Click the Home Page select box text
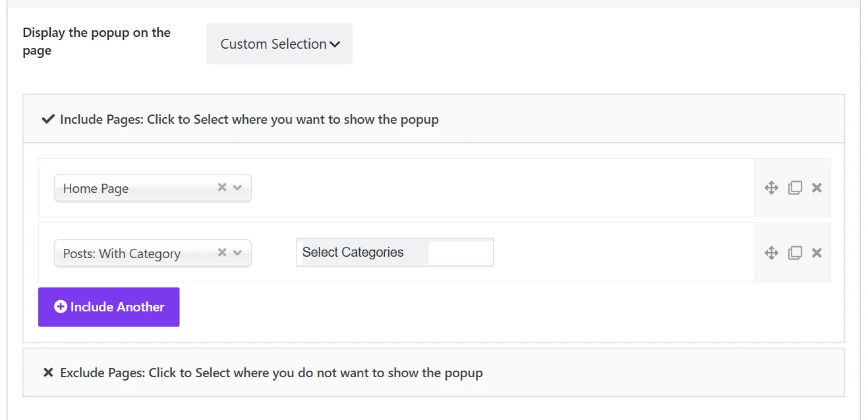 96,188
